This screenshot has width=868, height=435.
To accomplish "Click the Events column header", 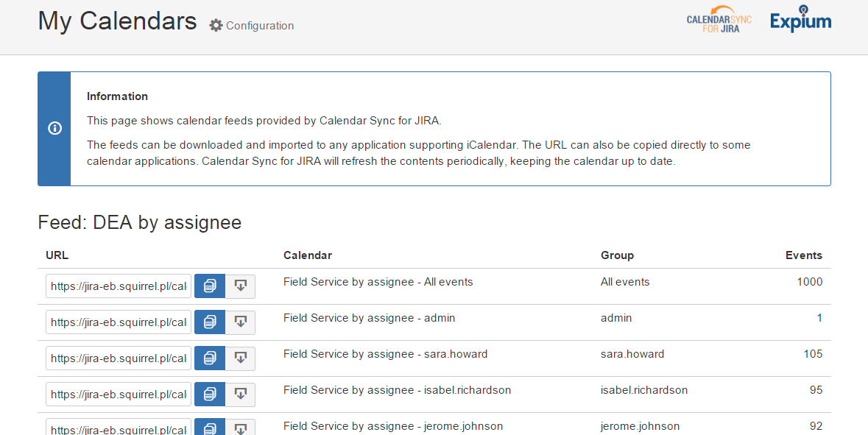I will [x=803, y=255].
